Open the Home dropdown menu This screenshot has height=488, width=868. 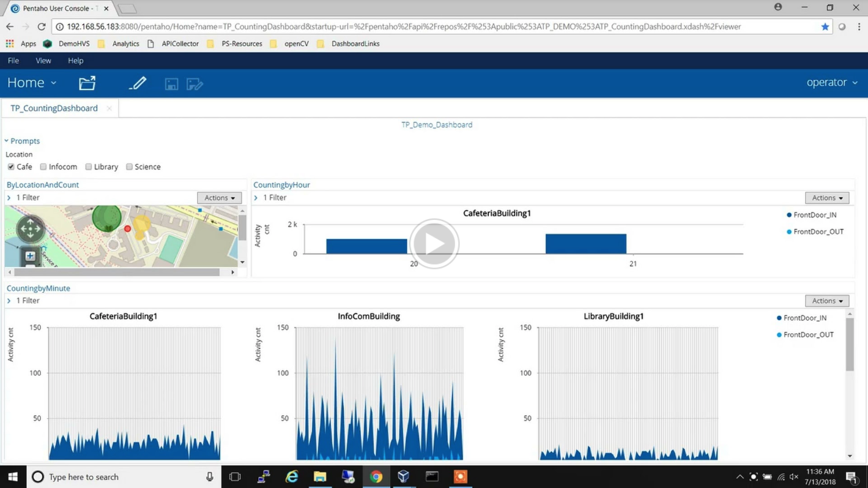[x=32, y=83]
